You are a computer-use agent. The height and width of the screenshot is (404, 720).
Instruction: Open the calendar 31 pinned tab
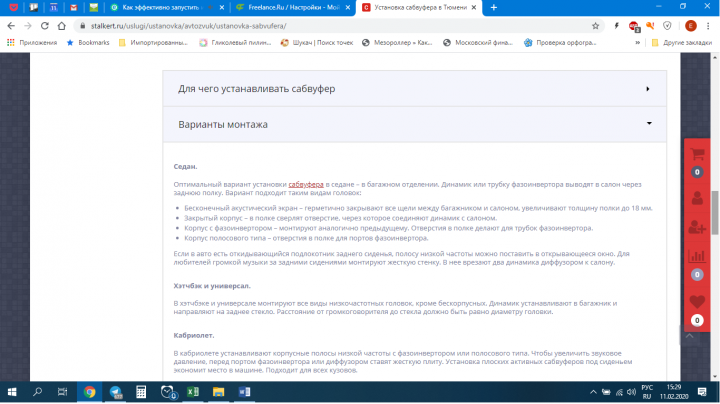point(54,7)
